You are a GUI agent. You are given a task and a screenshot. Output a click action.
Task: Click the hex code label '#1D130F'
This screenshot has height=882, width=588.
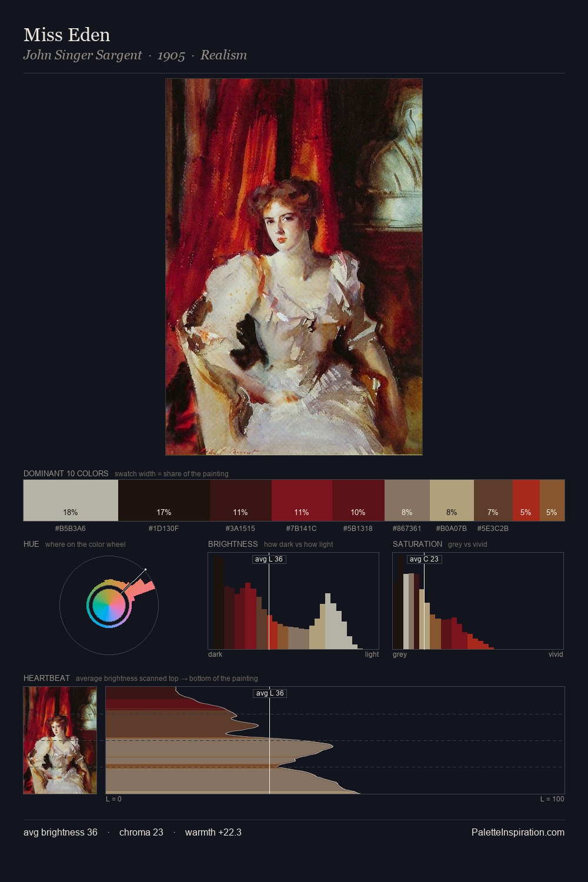click(x=164, y=529)
